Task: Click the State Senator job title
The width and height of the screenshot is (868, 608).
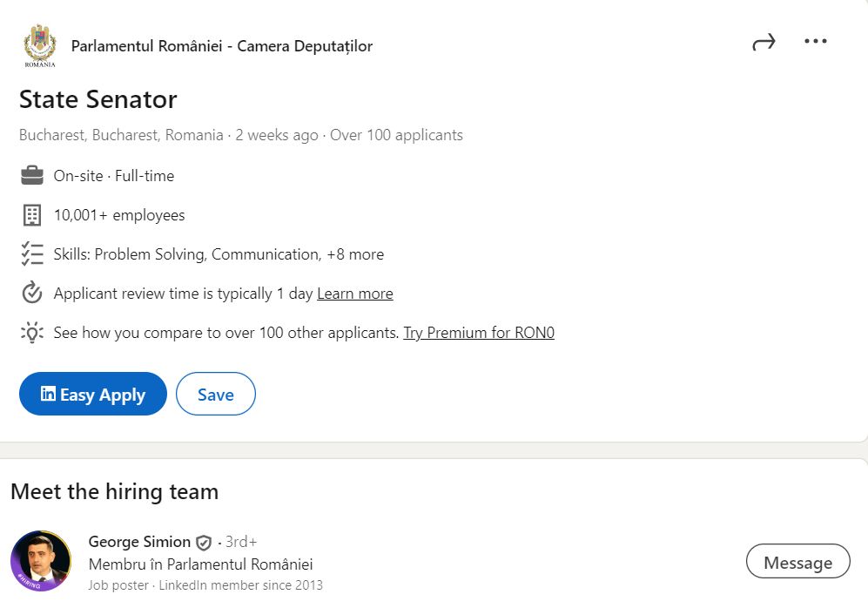Action: click(x=98, y=99)
